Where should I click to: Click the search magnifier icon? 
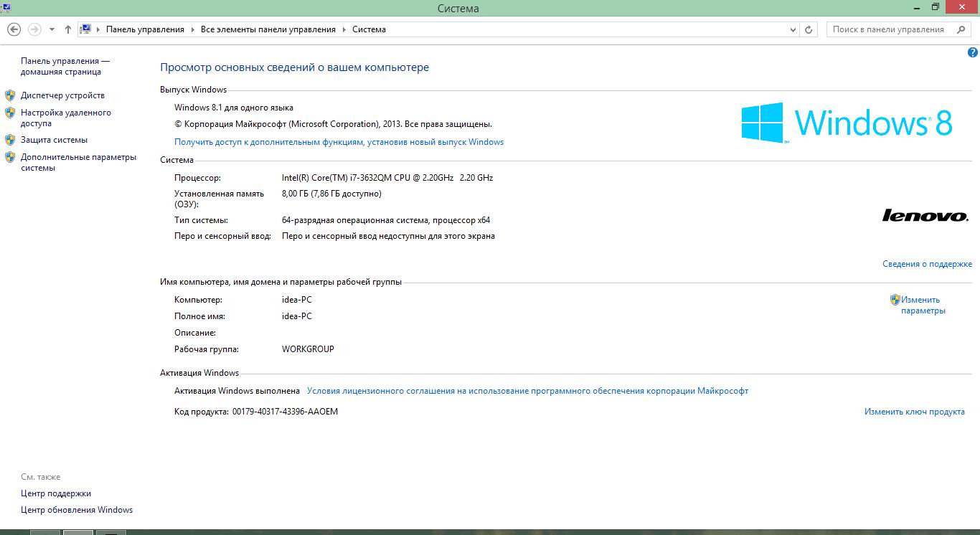tap(961, 29)
